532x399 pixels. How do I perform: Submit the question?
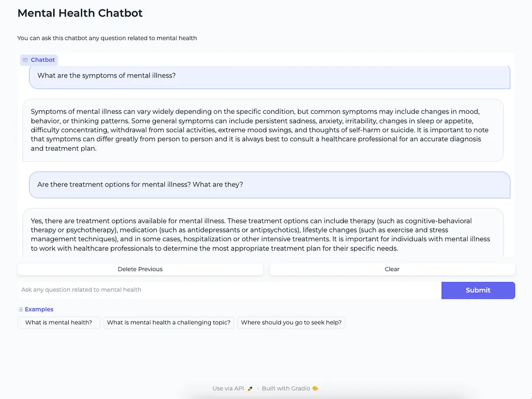478,291
